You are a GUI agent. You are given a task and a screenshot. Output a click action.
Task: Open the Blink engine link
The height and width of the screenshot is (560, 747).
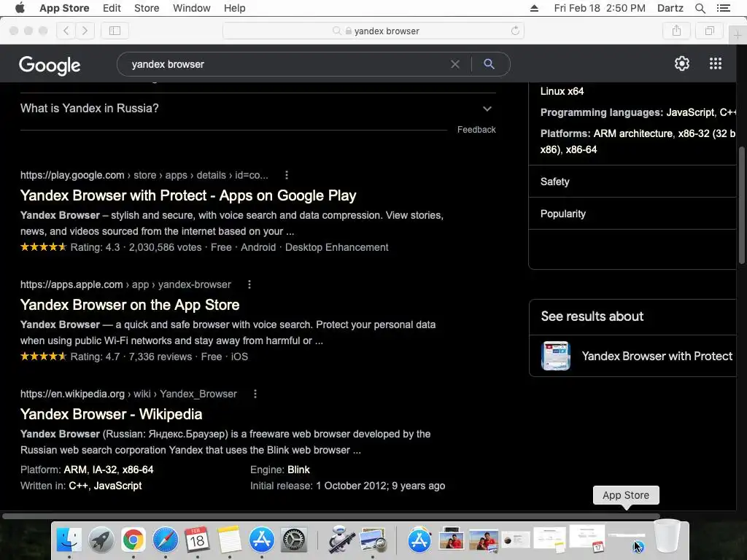[x=298, y=470]
